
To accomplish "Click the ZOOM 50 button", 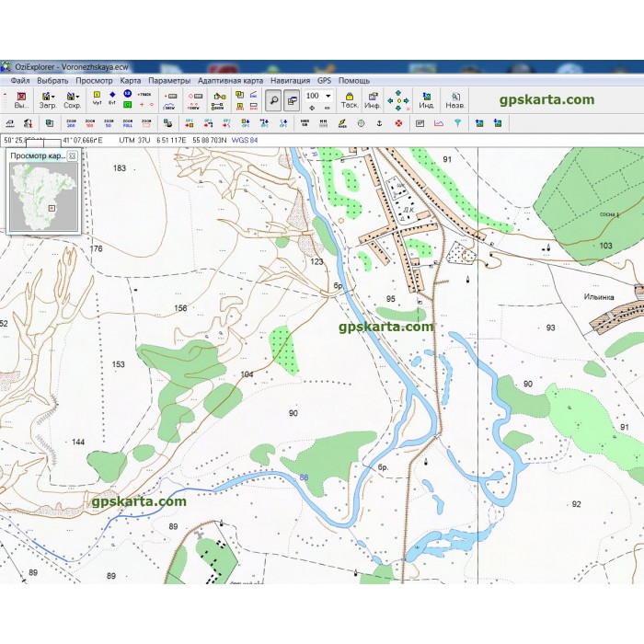I will (x=109, y=122).
